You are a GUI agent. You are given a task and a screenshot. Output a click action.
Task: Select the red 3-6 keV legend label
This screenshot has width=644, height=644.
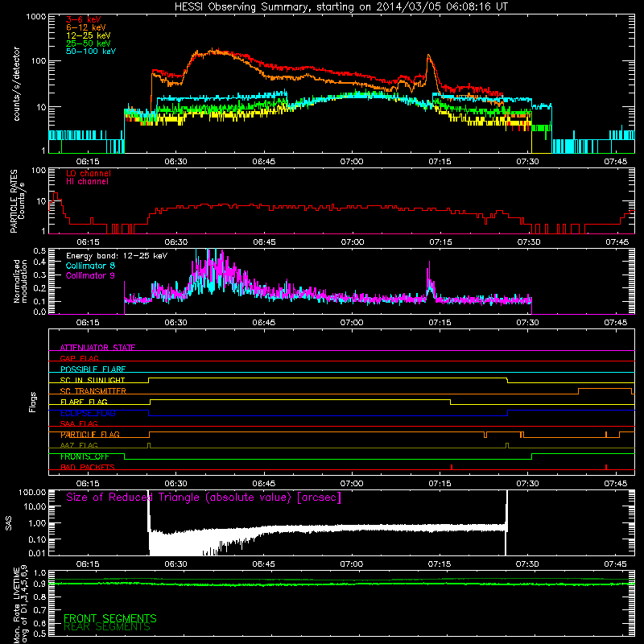(84, 19)
